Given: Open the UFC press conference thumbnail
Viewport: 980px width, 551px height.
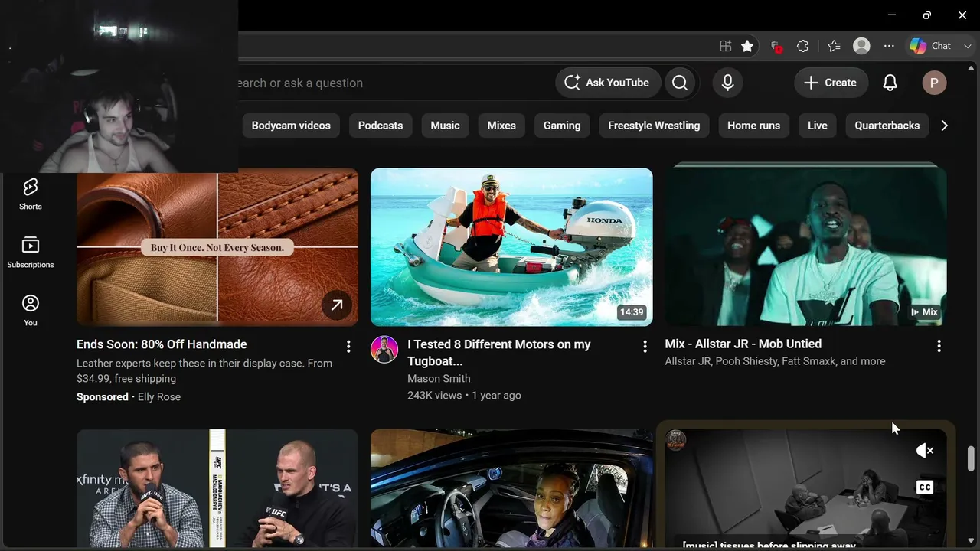Looking at the screenshot, I should 217,488.
